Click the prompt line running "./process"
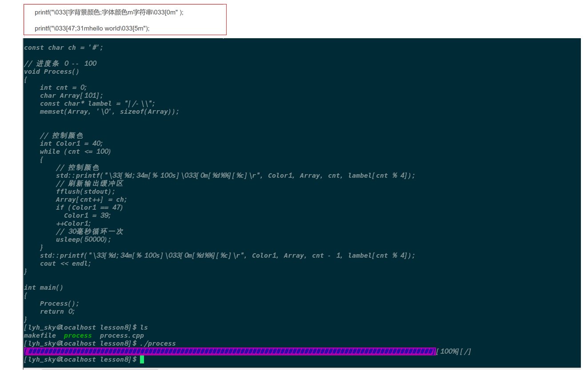This screenshot has width=588, height=371. coord(100,343)
